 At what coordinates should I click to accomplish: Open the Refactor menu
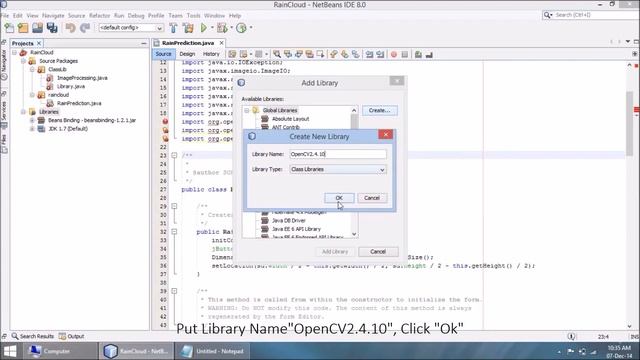(x=100, y=16)
